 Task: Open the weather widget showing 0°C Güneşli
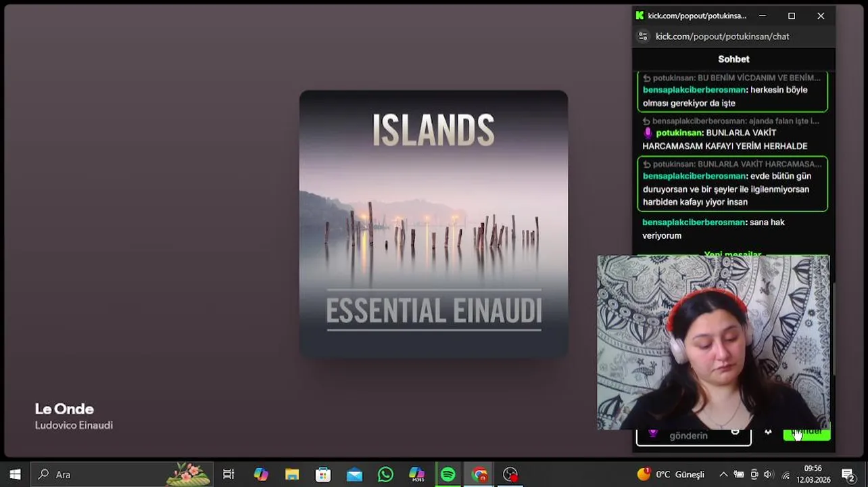point(671,474)
